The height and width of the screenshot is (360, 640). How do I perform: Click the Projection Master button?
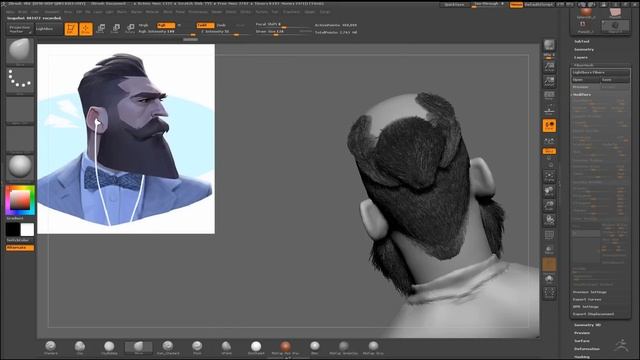coord(20,29)
